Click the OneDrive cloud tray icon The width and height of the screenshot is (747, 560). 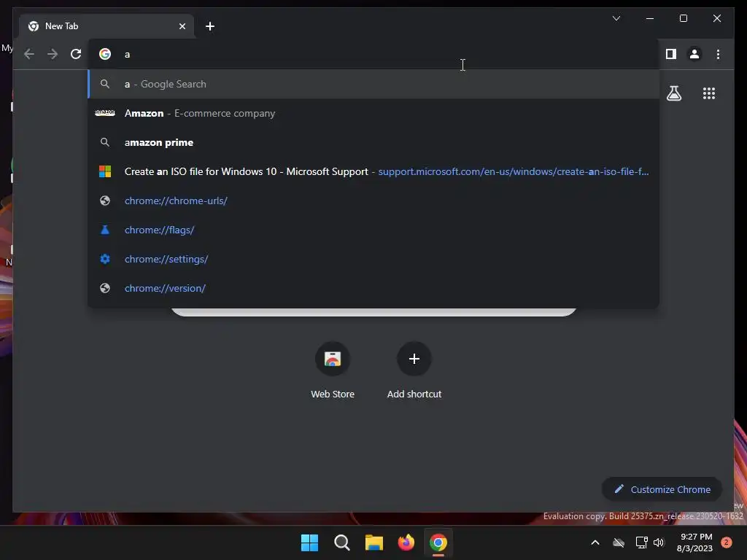pyautogui.click(x=619, y=542)
